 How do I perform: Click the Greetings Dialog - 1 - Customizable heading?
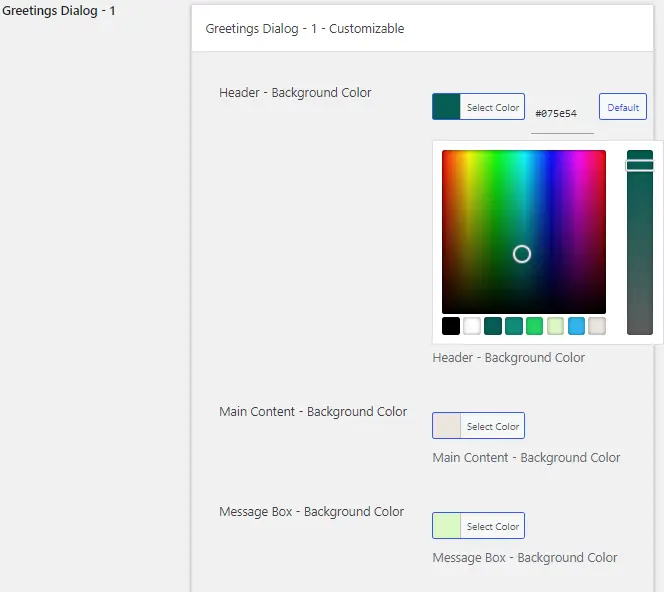305,28
